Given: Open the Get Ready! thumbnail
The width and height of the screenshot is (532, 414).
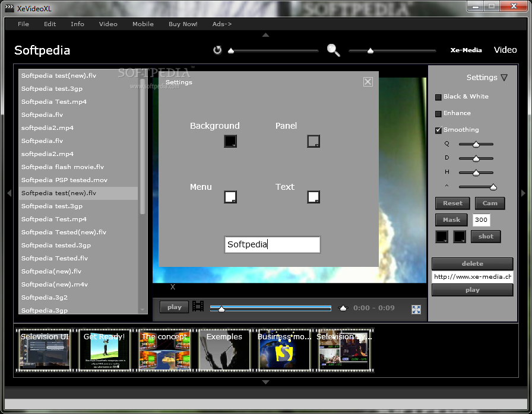Looking at the screenshot, I should click(104, 351).
